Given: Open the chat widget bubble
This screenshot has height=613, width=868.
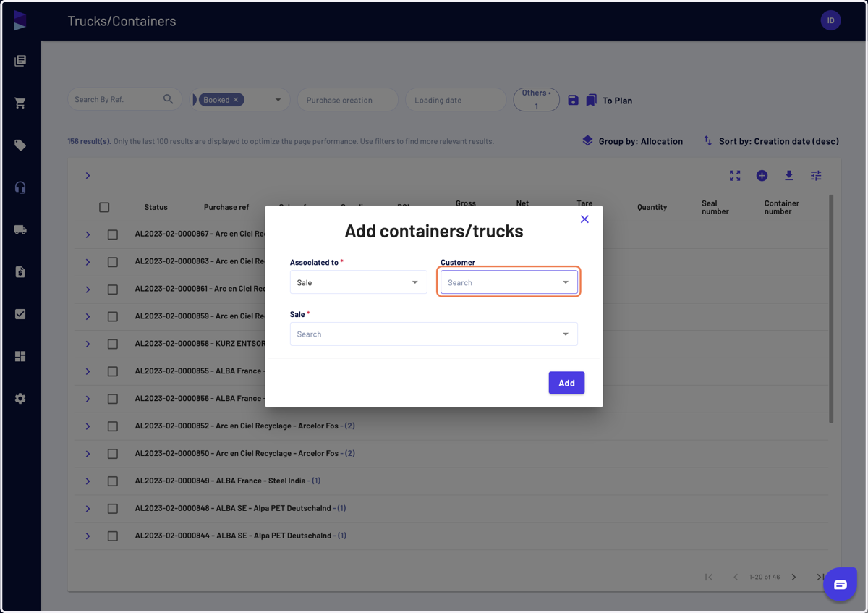Looking at the screenshot, I should (x=840, y=584).
